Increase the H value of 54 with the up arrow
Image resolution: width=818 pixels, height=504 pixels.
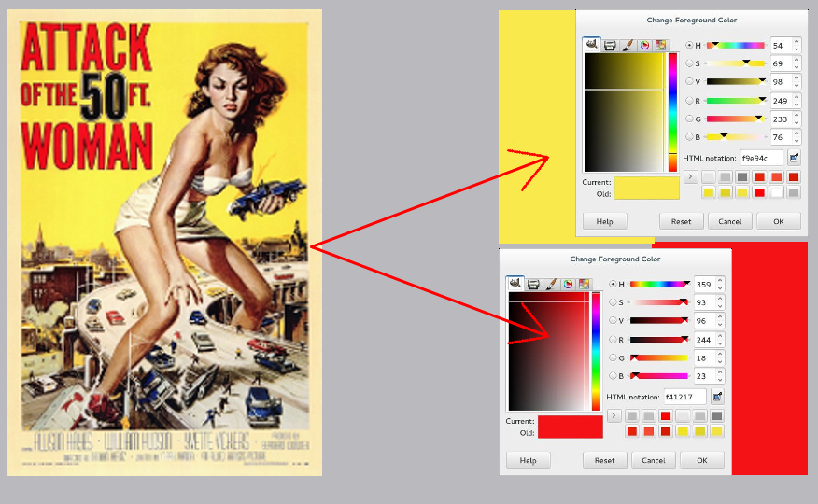click(x=796, y=41)
